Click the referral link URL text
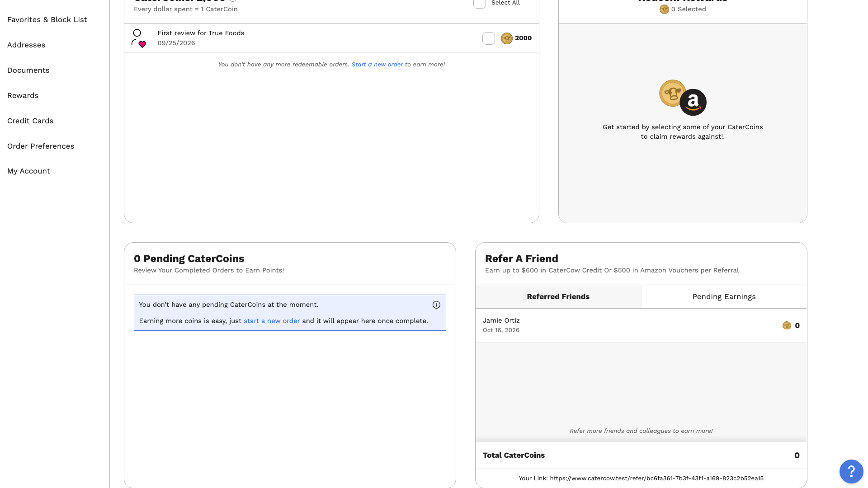 coord(656,479)
